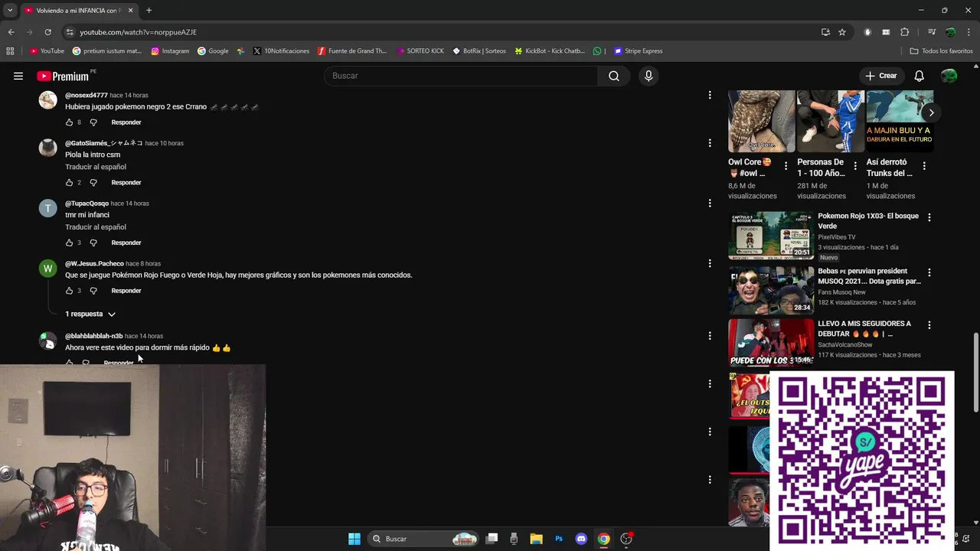Viewport: 980px width, 551px height.
Task: Open options for Personas De 1-100 short
Action: 855,166
